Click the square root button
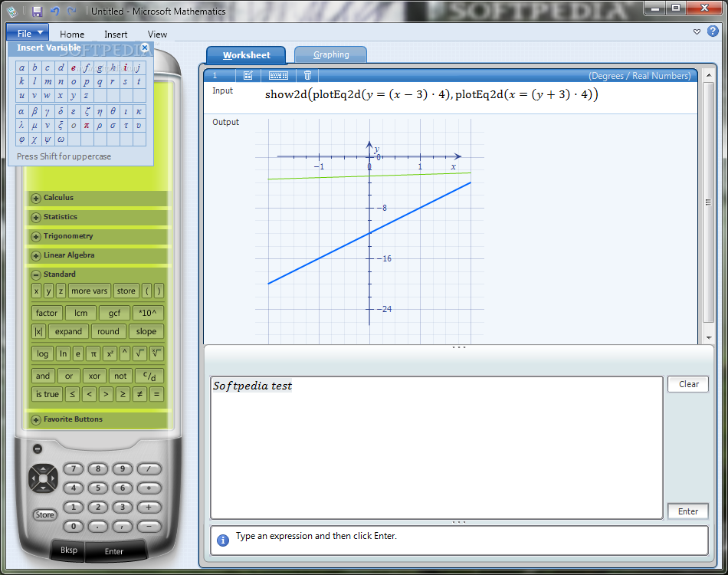The image size is (728, 575). pyautogui.click(x=139, y=353)
